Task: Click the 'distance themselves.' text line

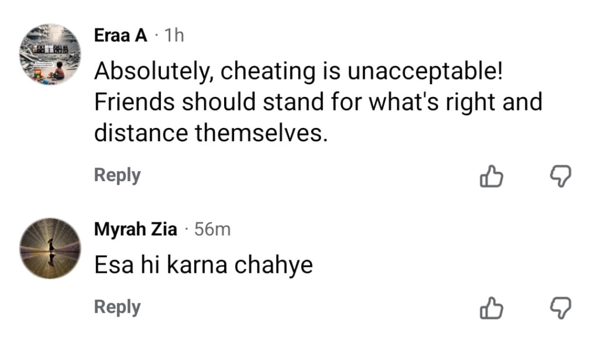Action: pos(211,133)
